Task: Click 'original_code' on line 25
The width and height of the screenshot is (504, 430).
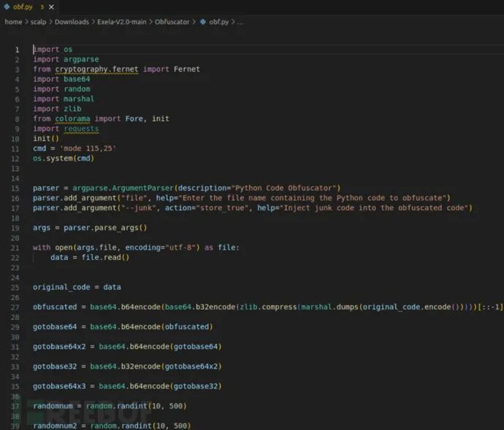Action: pos(61,287)
